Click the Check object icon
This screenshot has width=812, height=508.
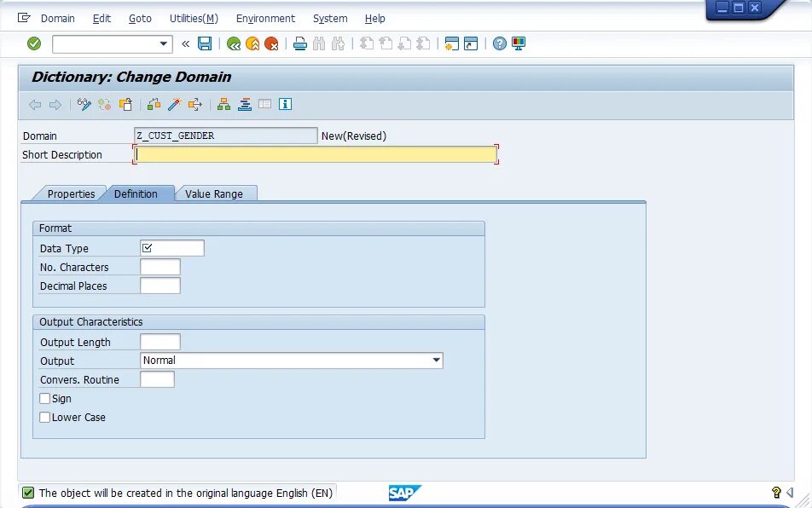click(154, 105)
